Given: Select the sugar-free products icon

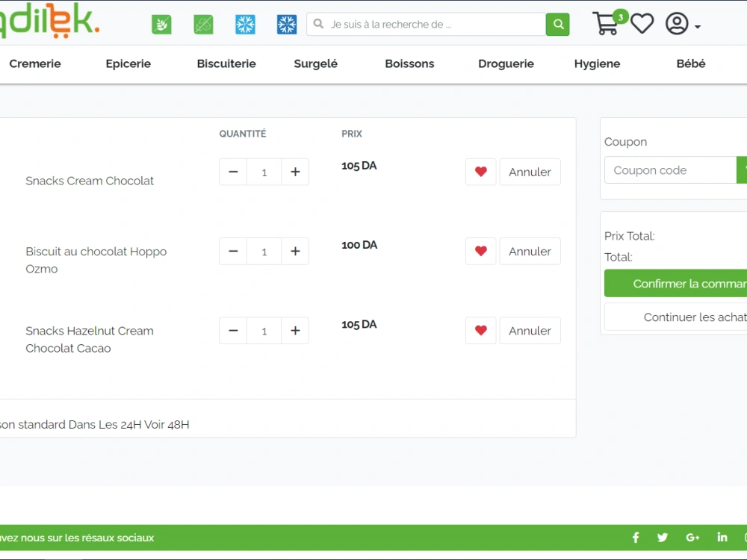Looking at the screenshot, I should tap(202, 24).
